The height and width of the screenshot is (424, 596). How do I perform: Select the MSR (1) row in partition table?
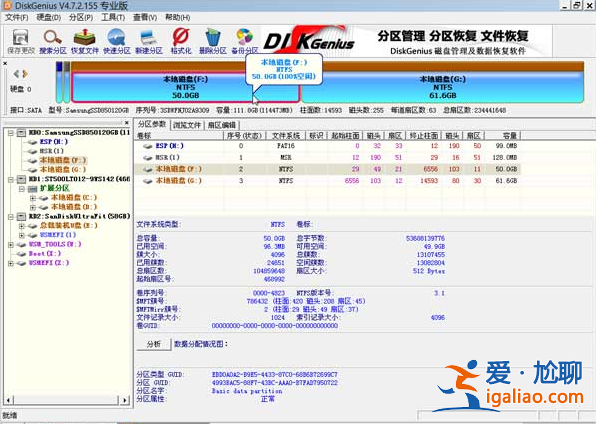point(327,157)
